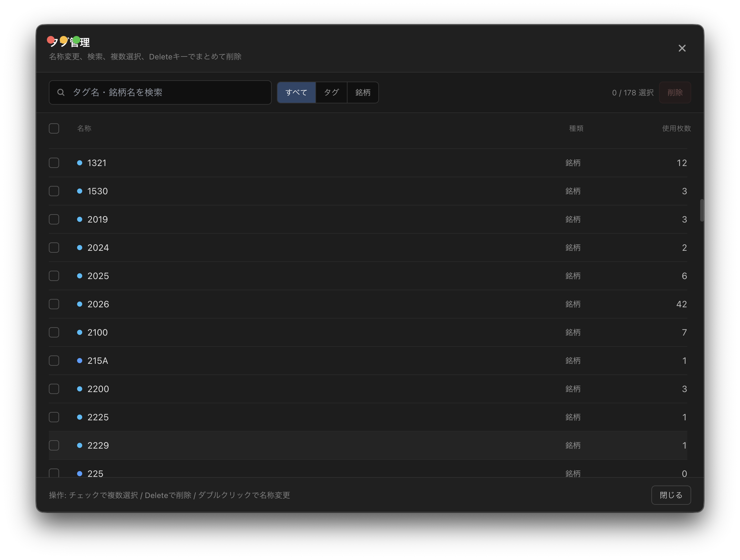Select the 2229 name text
The width and height of the screenshot is (740, 560).
(98, 446)
